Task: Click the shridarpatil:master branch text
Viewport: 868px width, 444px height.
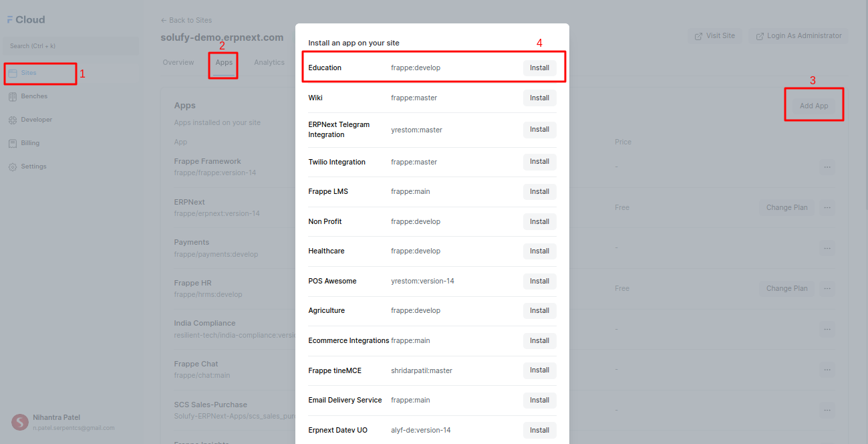Action: (x=422, y=370)
